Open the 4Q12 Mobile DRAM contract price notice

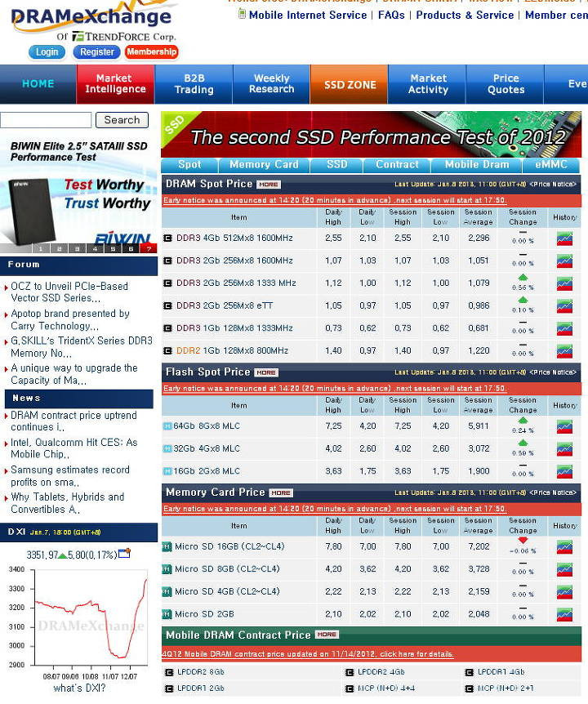pos(308,654)
